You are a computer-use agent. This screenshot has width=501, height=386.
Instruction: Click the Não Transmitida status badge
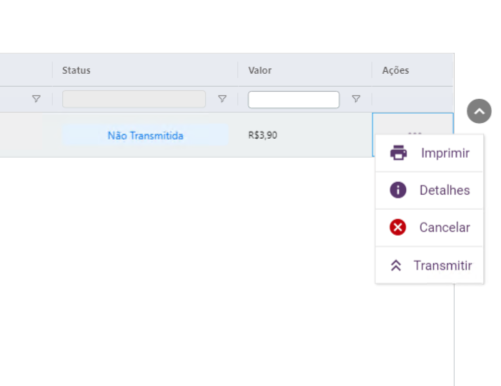pyautogui.click(x=145, y=135)
